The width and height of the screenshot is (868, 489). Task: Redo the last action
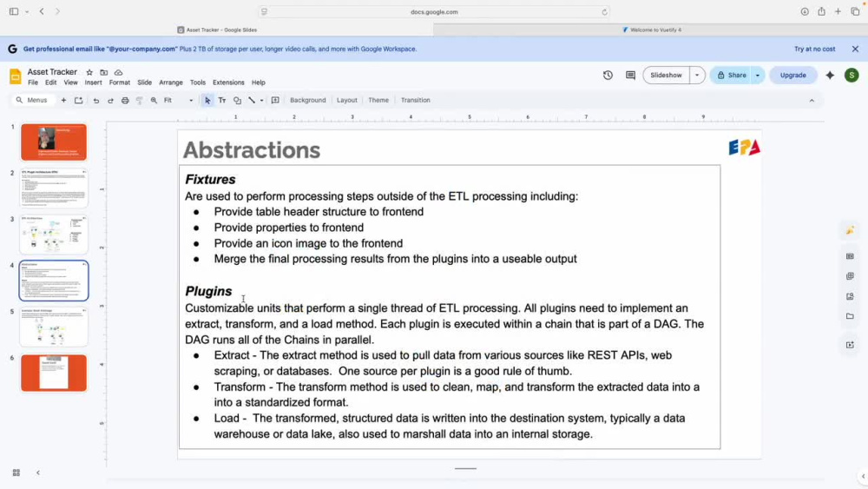[x=110, y=100]
